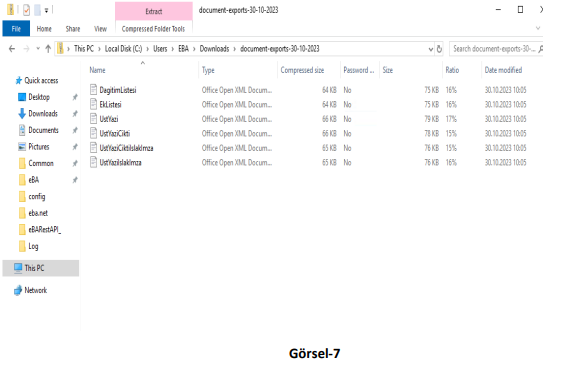Select the DagitimListesi file icon

[x=93, y=90]
